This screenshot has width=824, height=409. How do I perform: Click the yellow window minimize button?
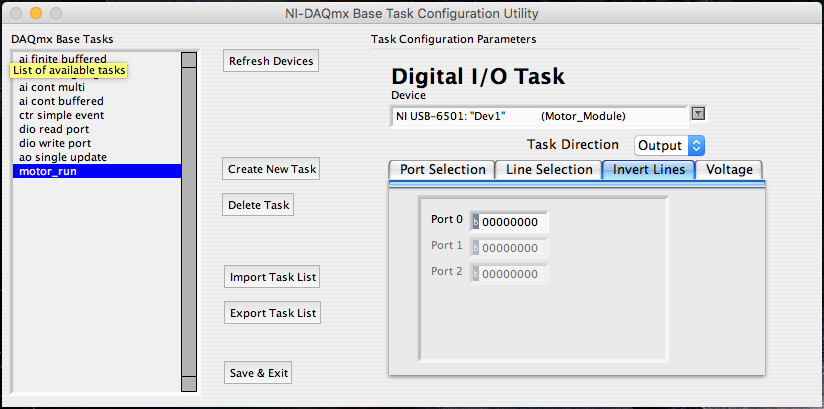click(x=36, y=13)
